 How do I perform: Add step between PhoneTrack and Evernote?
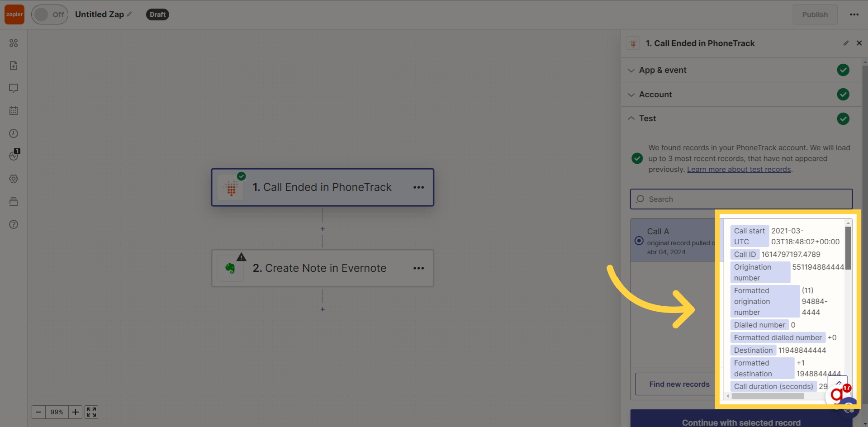[323, 229]
